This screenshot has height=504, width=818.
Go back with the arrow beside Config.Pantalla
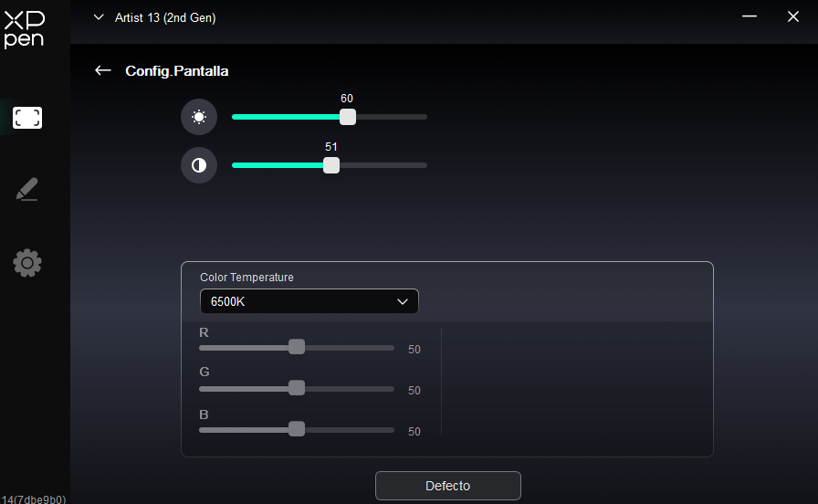tap(103, 70)
